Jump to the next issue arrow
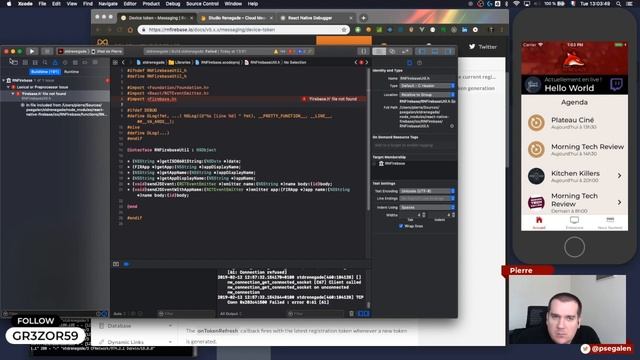640x360 pixels. pos(367,62)
